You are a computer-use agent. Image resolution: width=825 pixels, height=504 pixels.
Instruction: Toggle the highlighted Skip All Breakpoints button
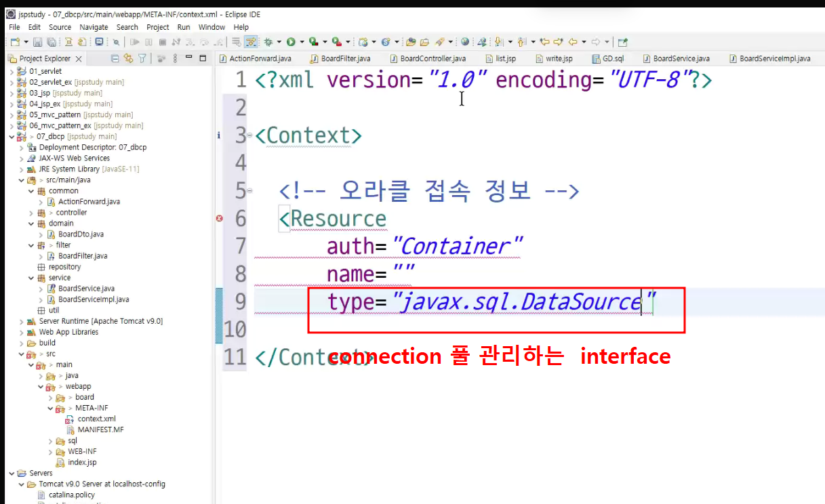pyautogui.click(x=251, y=42)
